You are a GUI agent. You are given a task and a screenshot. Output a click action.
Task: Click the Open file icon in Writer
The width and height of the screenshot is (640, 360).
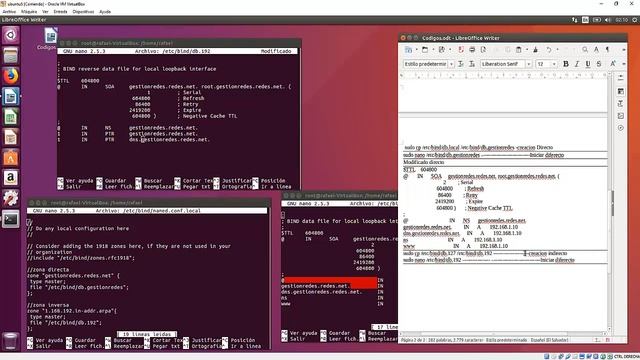coord(425,50)
